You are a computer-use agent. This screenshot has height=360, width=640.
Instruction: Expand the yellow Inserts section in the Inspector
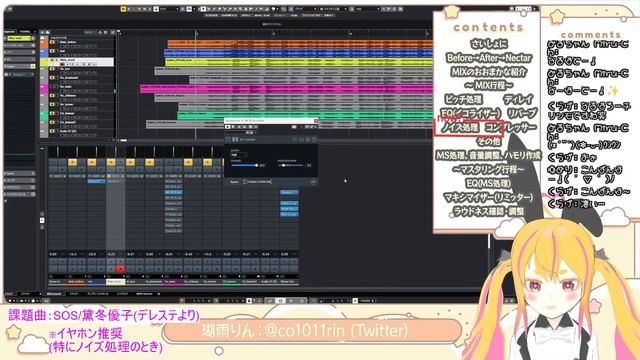(x=20, y=66)
